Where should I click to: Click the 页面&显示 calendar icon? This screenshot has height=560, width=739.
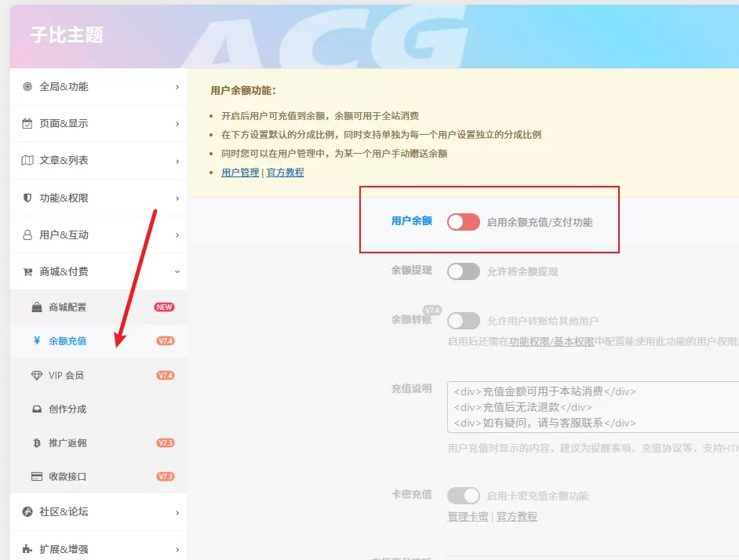pyautogui.click(x=27, y=123)
